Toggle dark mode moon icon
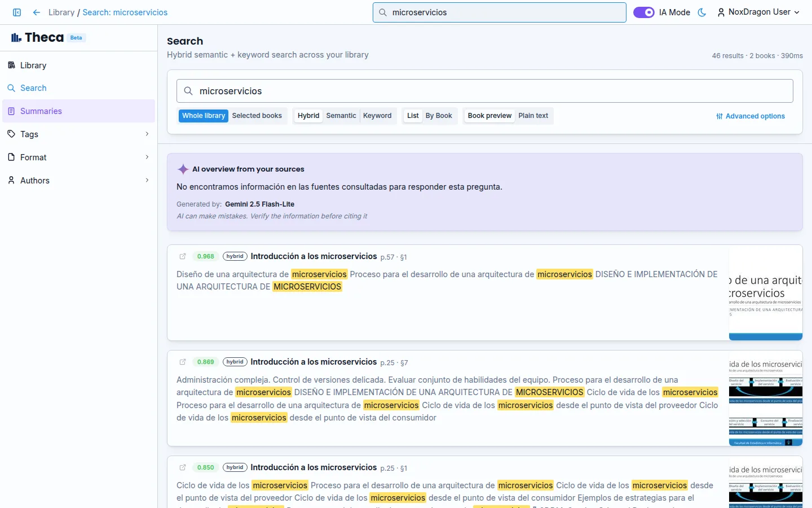The width and height of the screenshot is (812, 508). point(702,12)
